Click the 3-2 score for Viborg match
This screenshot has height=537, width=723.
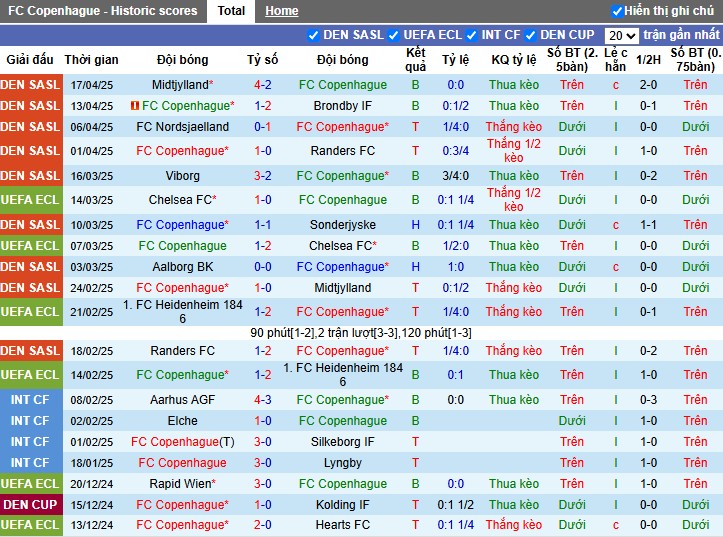tap(262, 176)
